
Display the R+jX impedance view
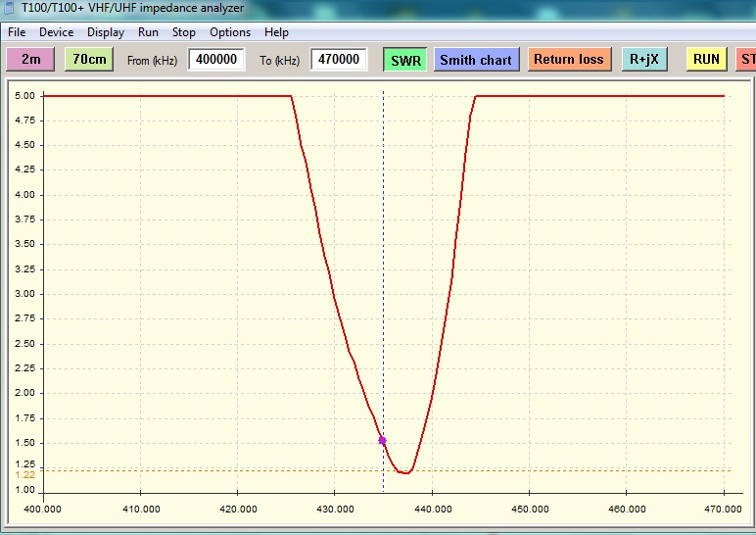click(644, 60)
